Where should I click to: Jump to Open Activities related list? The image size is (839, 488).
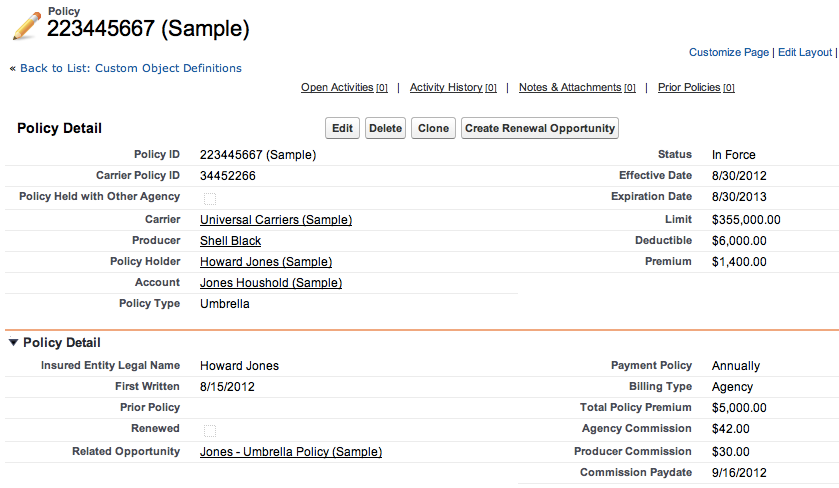[x=344, y=87]
